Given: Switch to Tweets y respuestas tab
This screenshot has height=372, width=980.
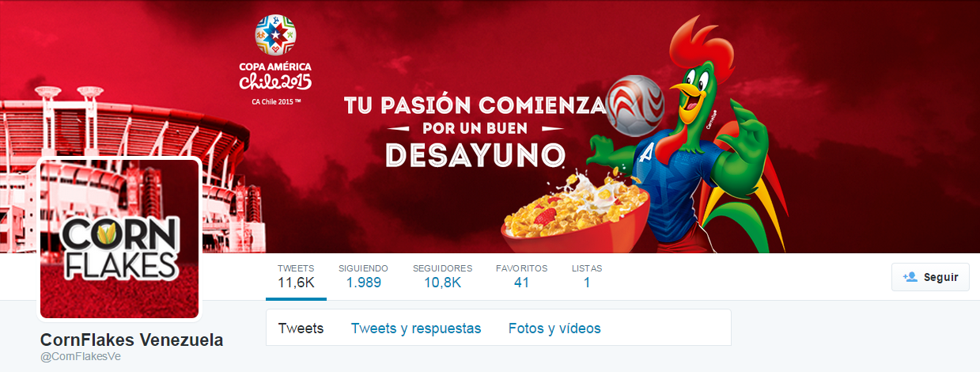Looking at the screenshot, I should (x=416, y=328).
